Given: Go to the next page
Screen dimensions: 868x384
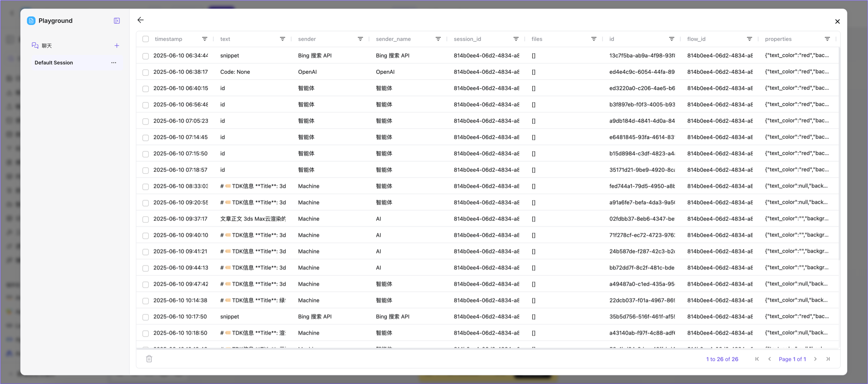Looking at the screenshot, I should [815, 359].
